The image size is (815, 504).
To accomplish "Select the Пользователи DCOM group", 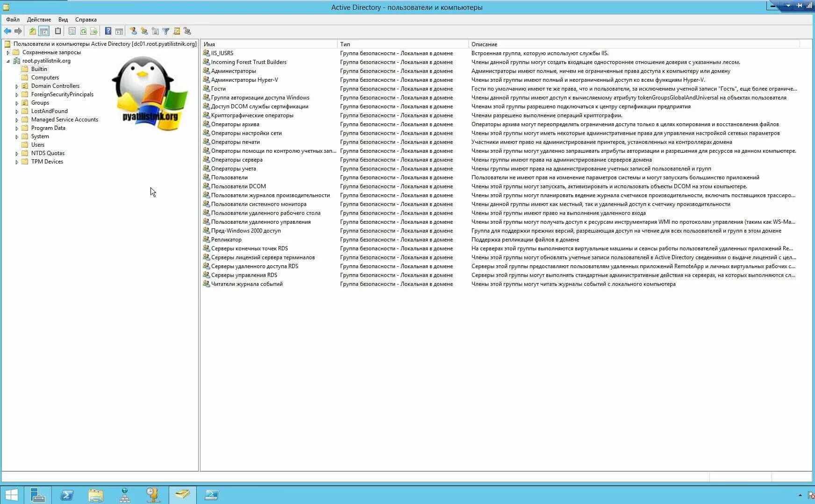I will click(x=238, y=186).
